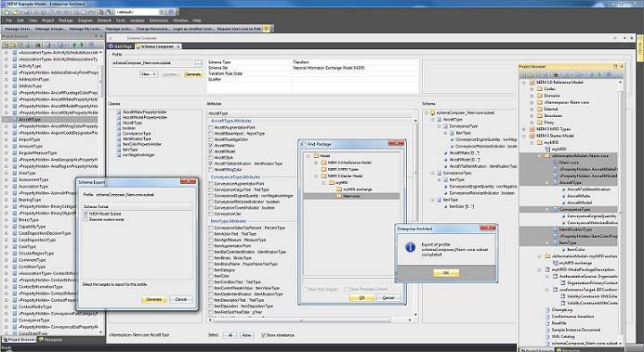Image resolution: width=644 pixels, height=352 pixels.
Task: Open the Help menu
Action: 197,20
